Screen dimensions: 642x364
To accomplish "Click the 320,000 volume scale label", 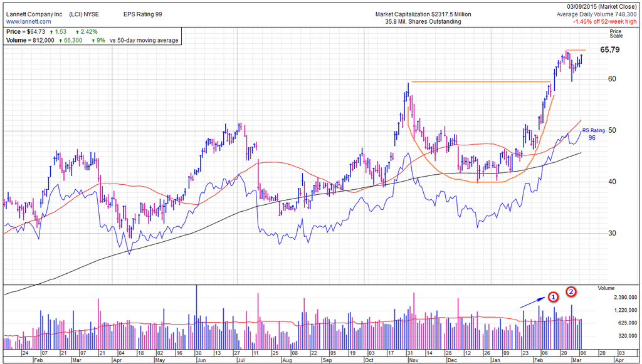I will point(628,336).
